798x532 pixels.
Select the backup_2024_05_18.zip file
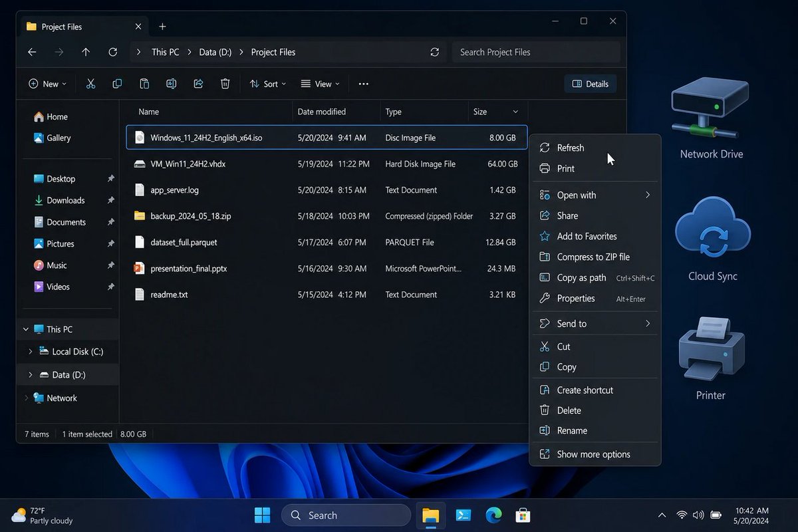327,216
